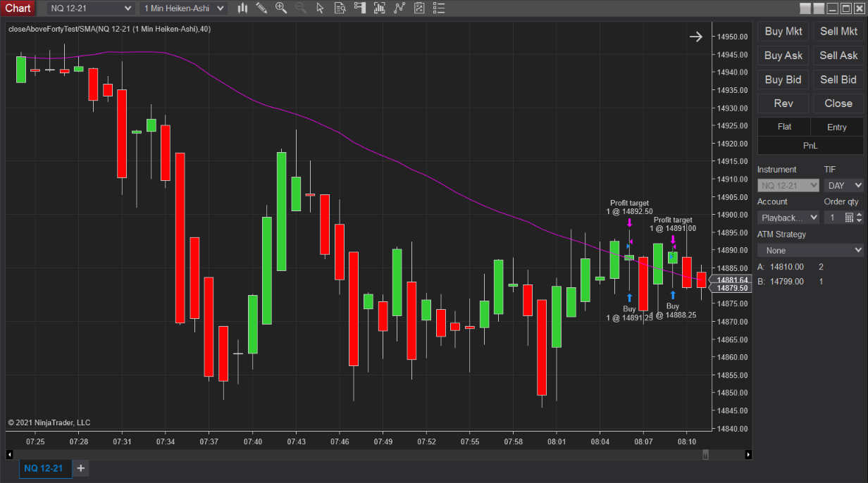Click the Close position button
This screenshot has height=483, width=868.
pos(838,103)
